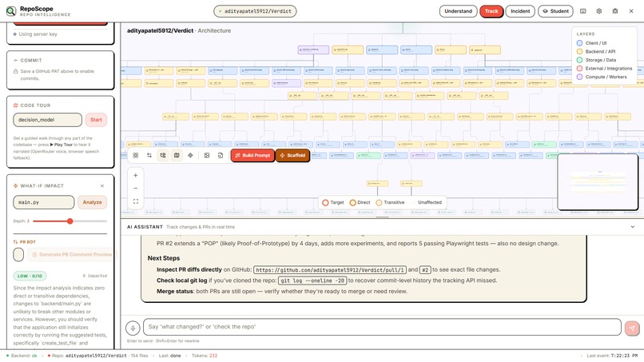Click the Commit section icon
This screenshot has height=362, width=644.
click(x=16, y=61)
